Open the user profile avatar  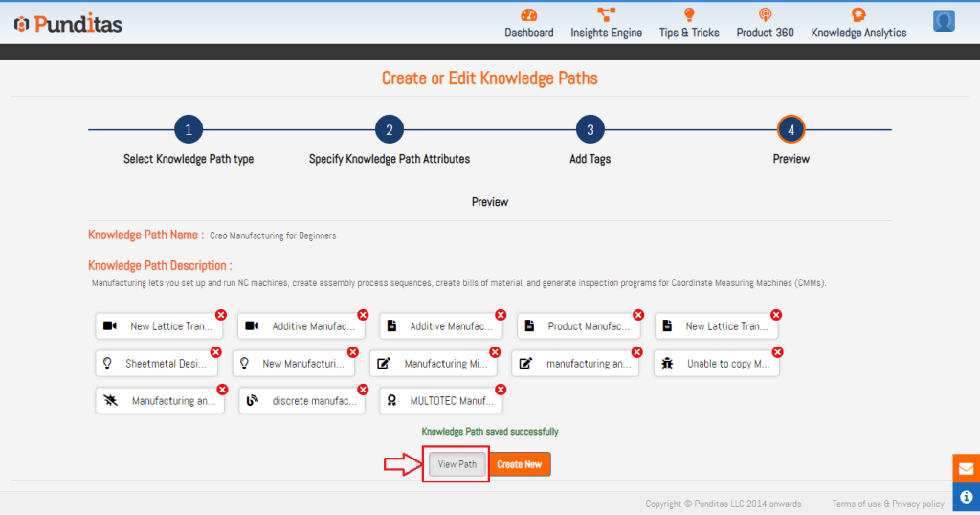tap(944, 21)
